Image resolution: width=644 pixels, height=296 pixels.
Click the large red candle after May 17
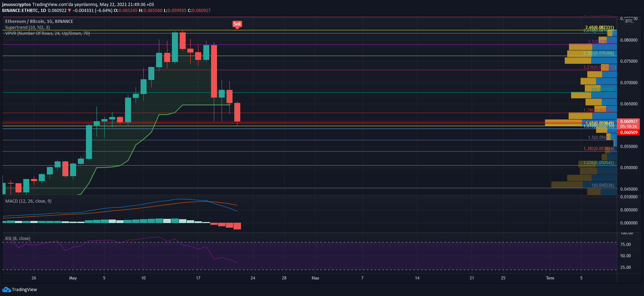pyautogui.click(x=214, y=71)
